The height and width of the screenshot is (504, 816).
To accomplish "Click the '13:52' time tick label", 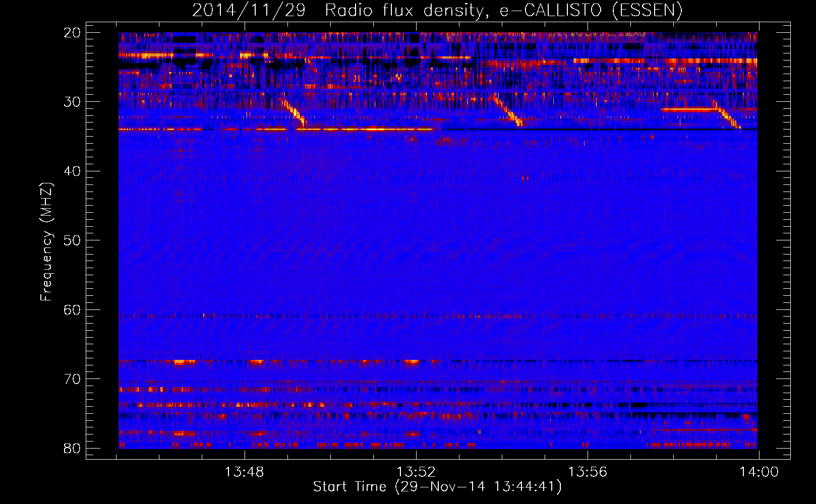I will 416,472.
